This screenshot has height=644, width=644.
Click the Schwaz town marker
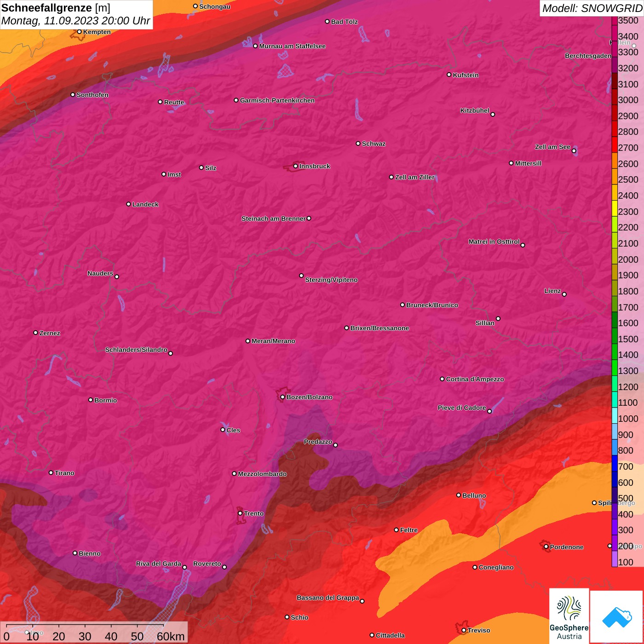[x=358, y=144]
